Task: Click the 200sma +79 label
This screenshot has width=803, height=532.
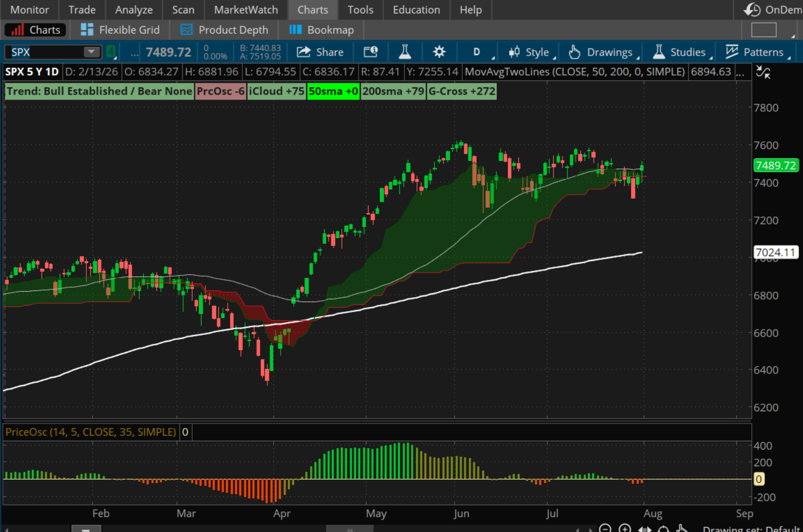Action: click(x=393, y=91)
